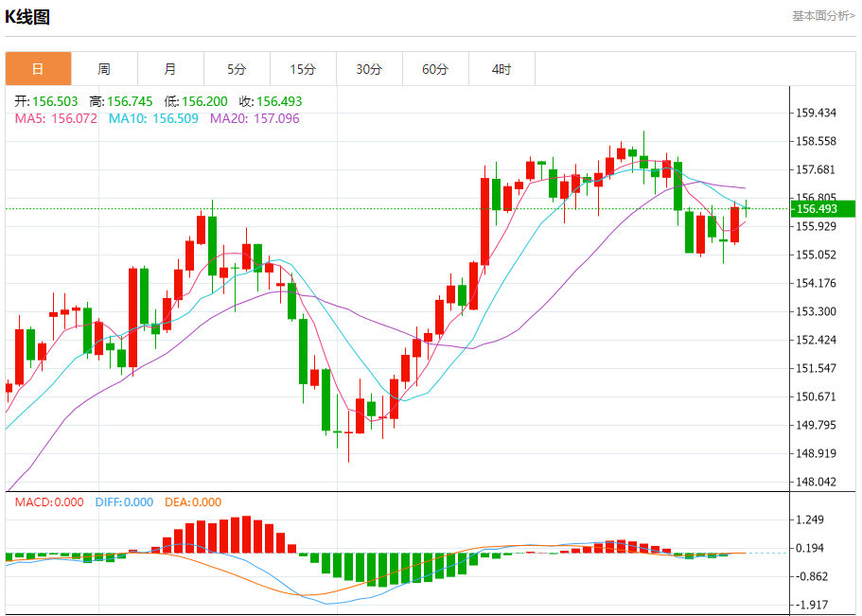Click the MACD value label
The height and width of the screenshot is (616, 862).
point(49,502)
